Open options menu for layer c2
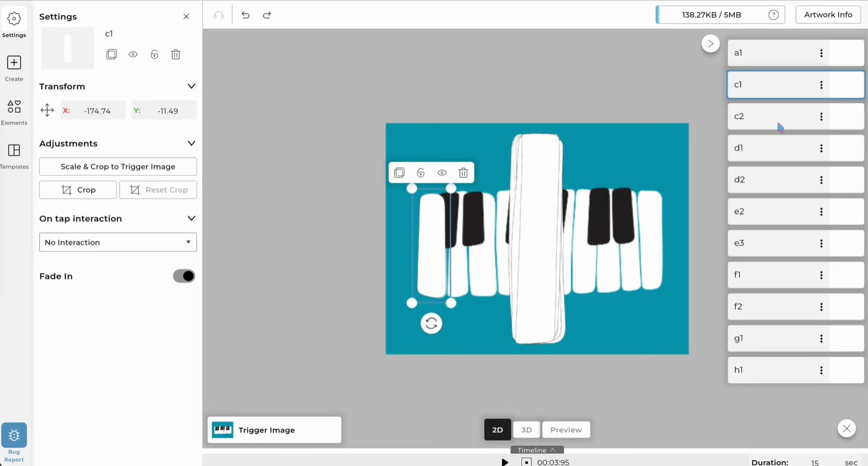The height and width of the screenshot is (466, 868). (x=821, y=116)
